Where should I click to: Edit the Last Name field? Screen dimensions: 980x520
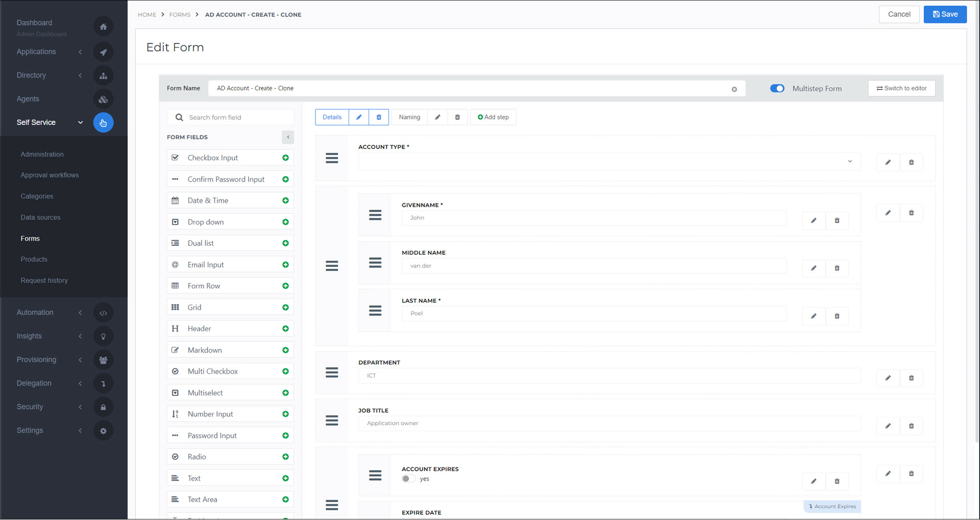pyautogui.click(x=814, y=316)
